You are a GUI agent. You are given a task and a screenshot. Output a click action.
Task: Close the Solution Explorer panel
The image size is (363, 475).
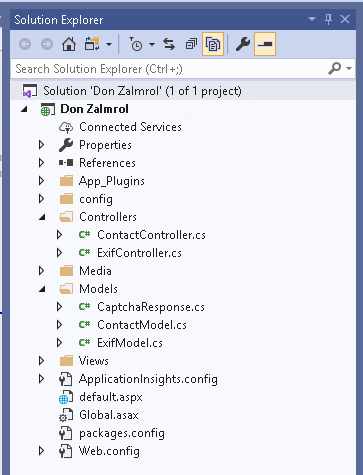(x=345, y=19)
